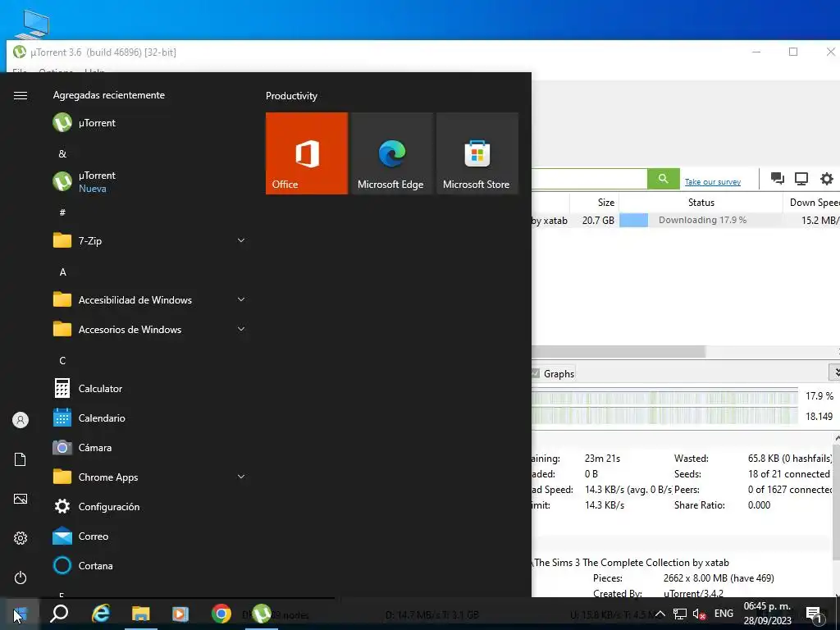The width and height of the screenshot is (840, 630).
Task: Switch to µTorrent via its taskbar icon
Action: point(262,614)
